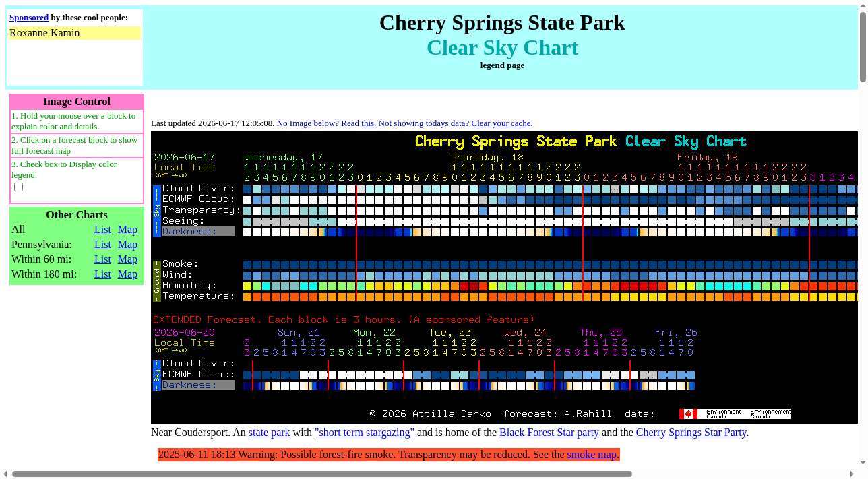Image resolution: width=868 pixels, height=479 pixels.
Task: Open the Black Forest Star party link
Action: pos(549,433)
